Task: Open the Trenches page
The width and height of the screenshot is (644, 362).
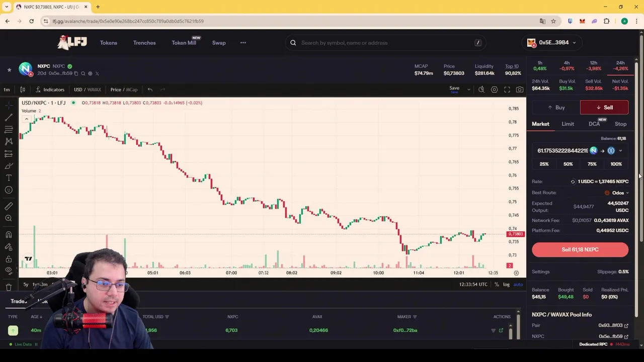Action: tap(144, 43)
